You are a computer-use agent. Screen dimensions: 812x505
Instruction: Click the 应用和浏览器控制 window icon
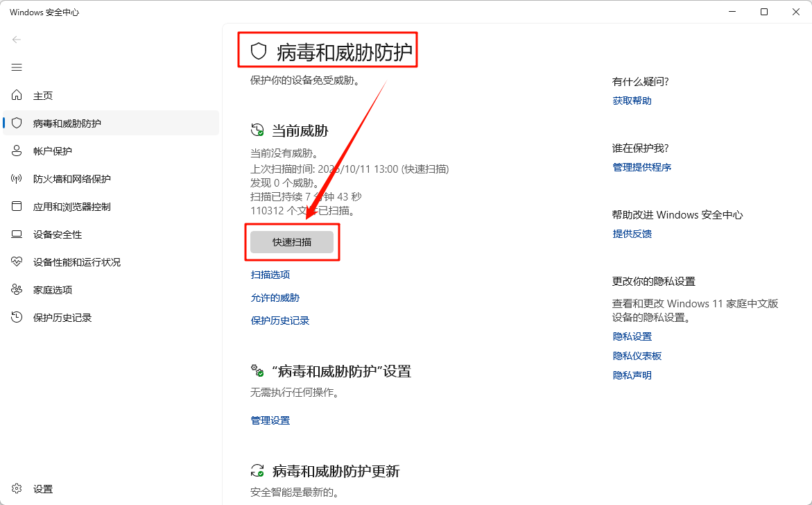tap(17, 207)
